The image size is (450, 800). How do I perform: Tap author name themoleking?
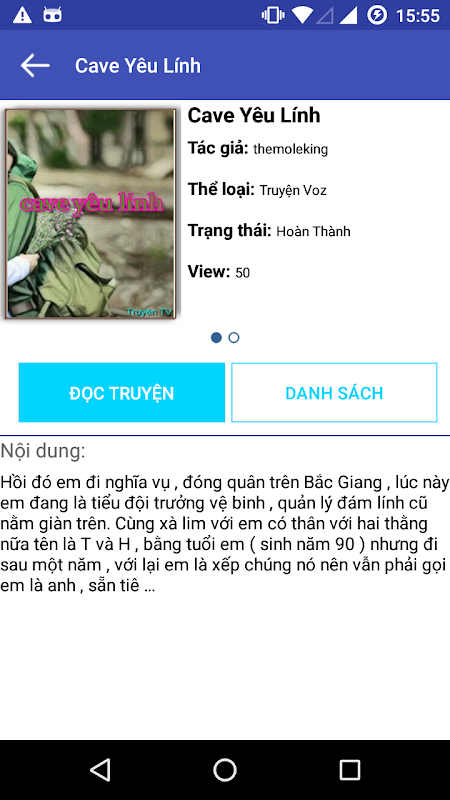[x=290, y=149]
